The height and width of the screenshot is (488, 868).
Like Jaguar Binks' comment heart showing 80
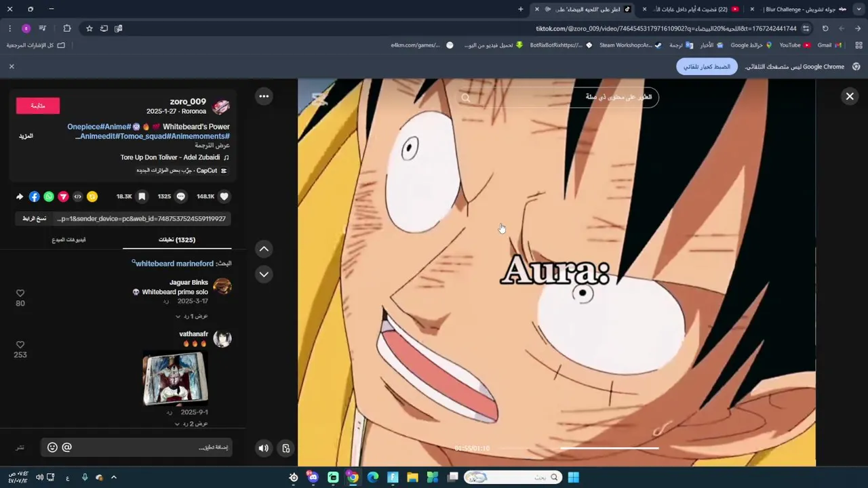click(x=20, y=293)
